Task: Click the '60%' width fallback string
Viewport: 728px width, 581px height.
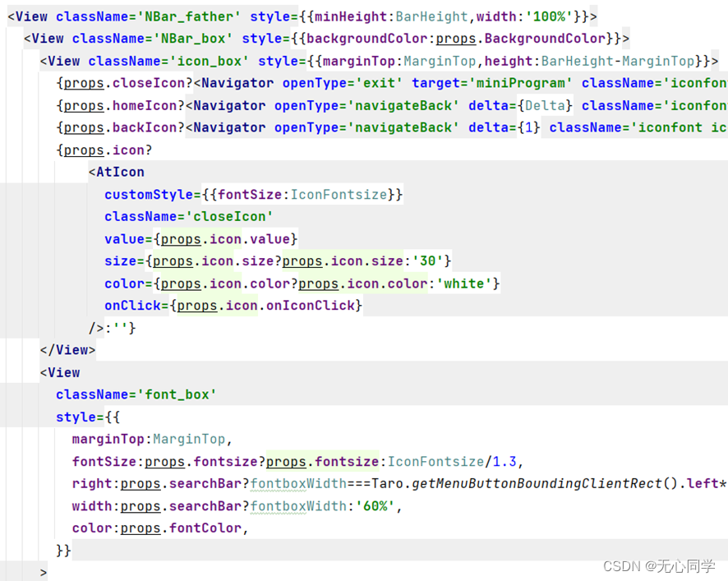Action: (x=376, y=506)
